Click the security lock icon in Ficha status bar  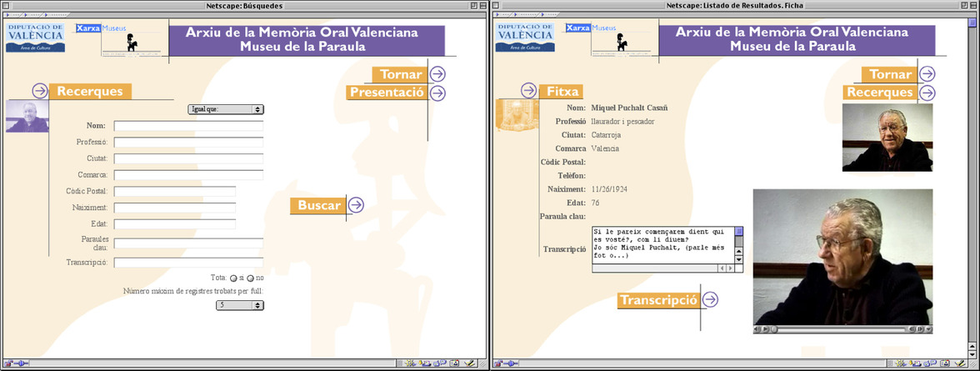pyautogui.click(x=498, y=363)
